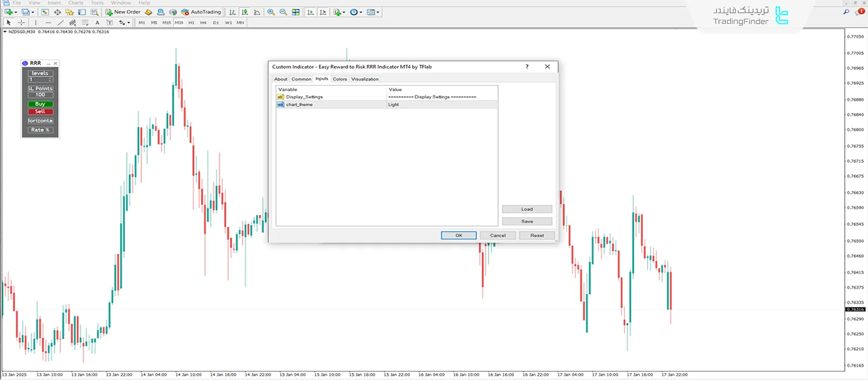The height and width of the screenshot is (380, 868).
Task: Select the H1 timeframe button
Action: tap(191, 23)
